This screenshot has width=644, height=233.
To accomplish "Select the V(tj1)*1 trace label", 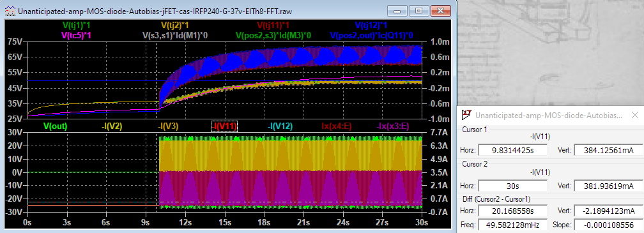I will point(77,26).
